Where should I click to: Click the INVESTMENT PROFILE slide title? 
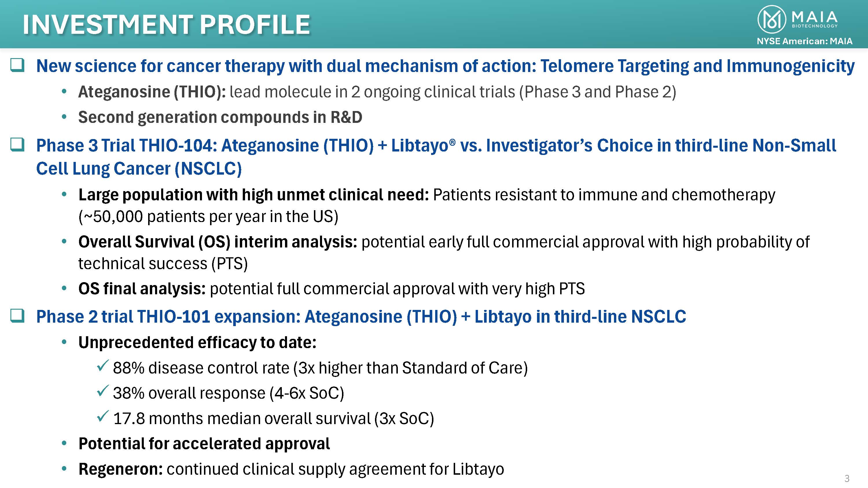pyautogui.click(x=166, y=25)
